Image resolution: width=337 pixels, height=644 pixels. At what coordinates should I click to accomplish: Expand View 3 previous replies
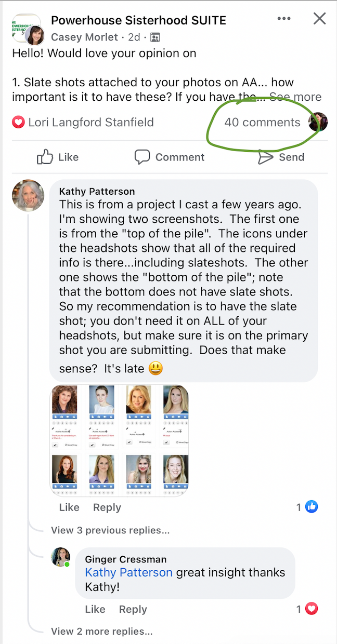pos(110,530)
